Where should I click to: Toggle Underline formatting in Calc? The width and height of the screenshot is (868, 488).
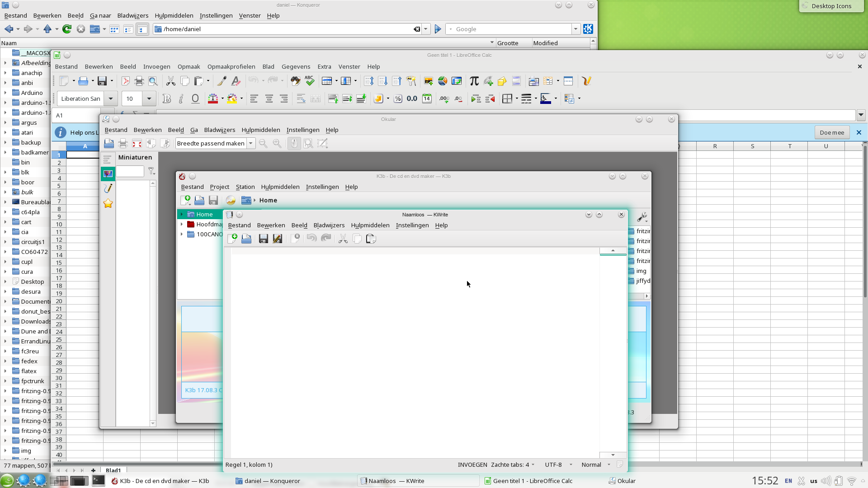tap(195, 99)
